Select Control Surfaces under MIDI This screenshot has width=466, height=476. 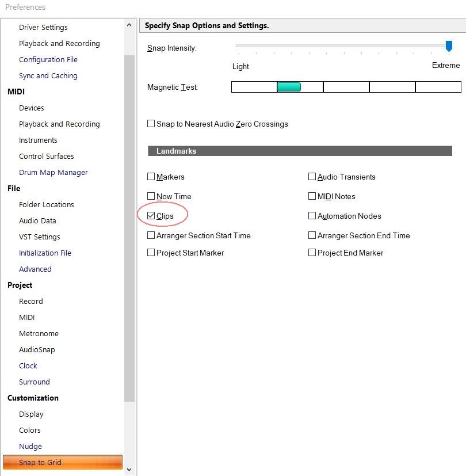(46, 157)
